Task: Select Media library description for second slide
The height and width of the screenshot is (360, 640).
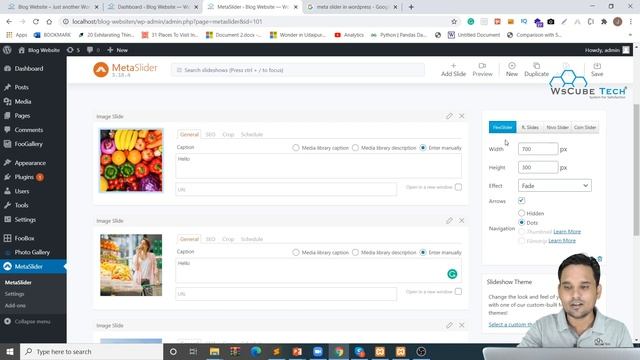Action: point(355,252)
